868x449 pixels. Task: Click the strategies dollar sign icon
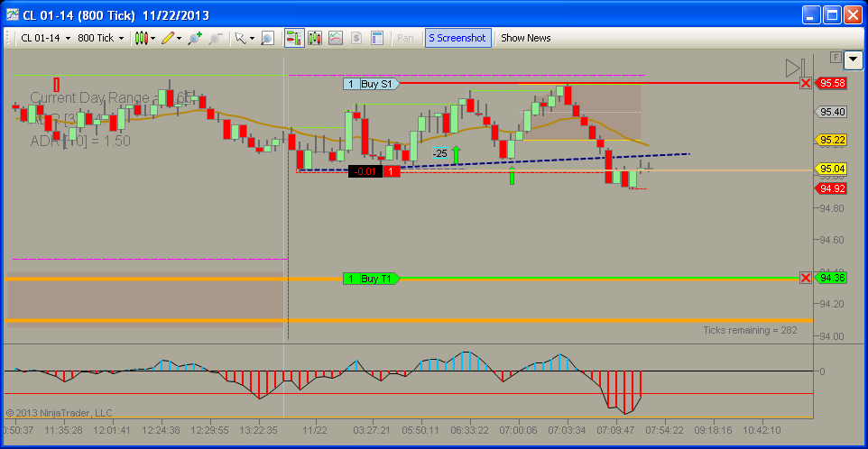point(356,38)
